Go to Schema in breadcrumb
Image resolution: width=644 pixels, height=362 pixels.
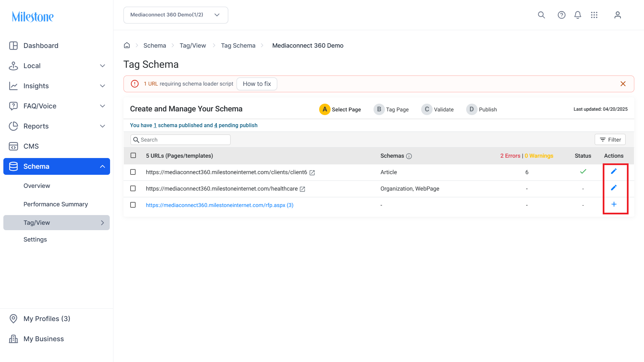pos(155,45)
